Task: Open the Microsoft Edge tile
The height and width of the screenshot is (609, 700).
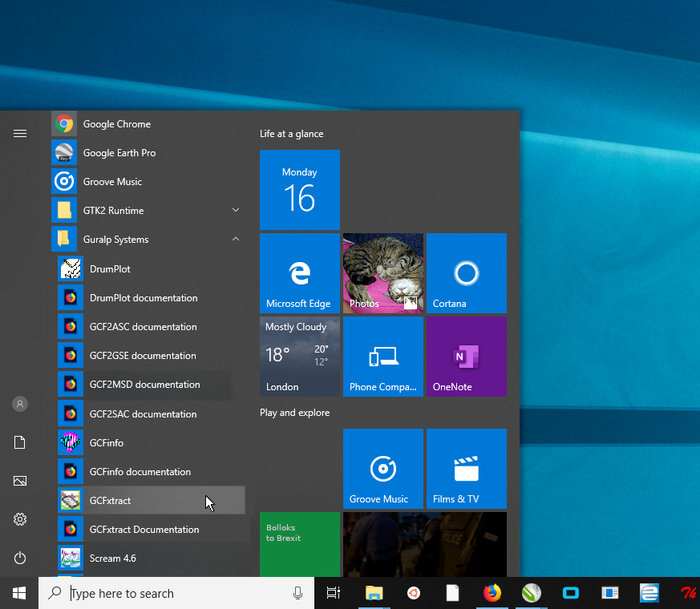Action: tap(300, 273)
